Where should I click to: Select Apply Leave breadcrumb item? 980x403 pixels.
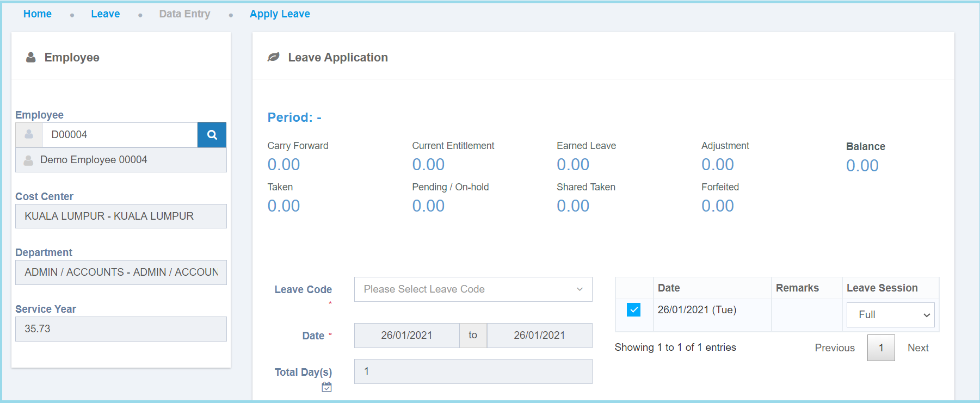(280, 14)
